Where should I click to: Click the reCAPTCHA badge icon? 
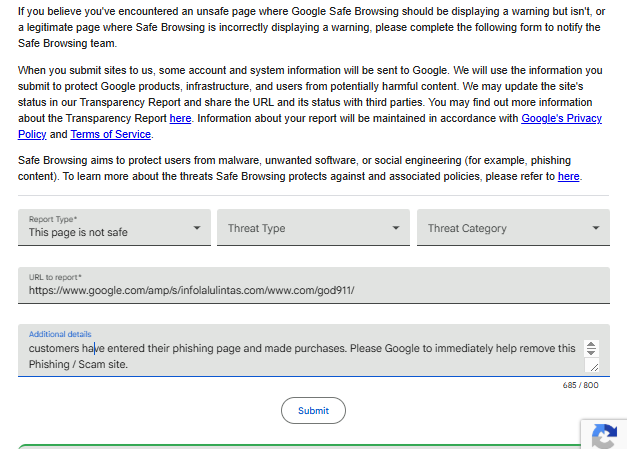coord(605,436)
